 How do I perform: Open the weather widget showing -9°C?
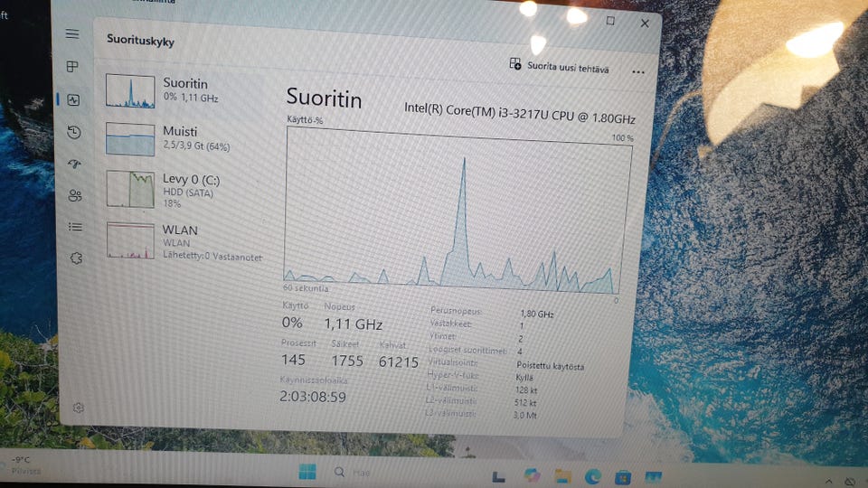(x=22, y=465)
